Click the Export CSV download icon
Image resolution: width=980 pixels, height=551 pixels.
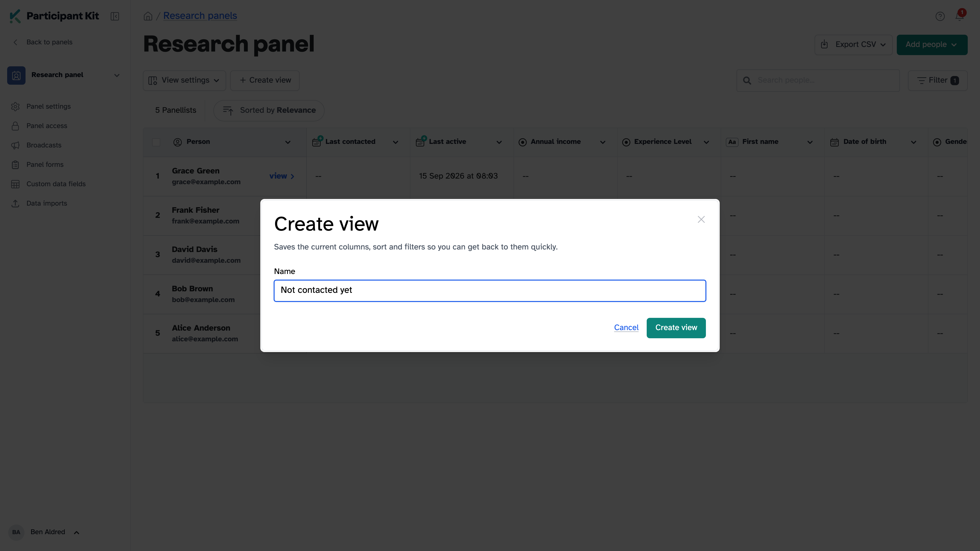click(824, 44)
